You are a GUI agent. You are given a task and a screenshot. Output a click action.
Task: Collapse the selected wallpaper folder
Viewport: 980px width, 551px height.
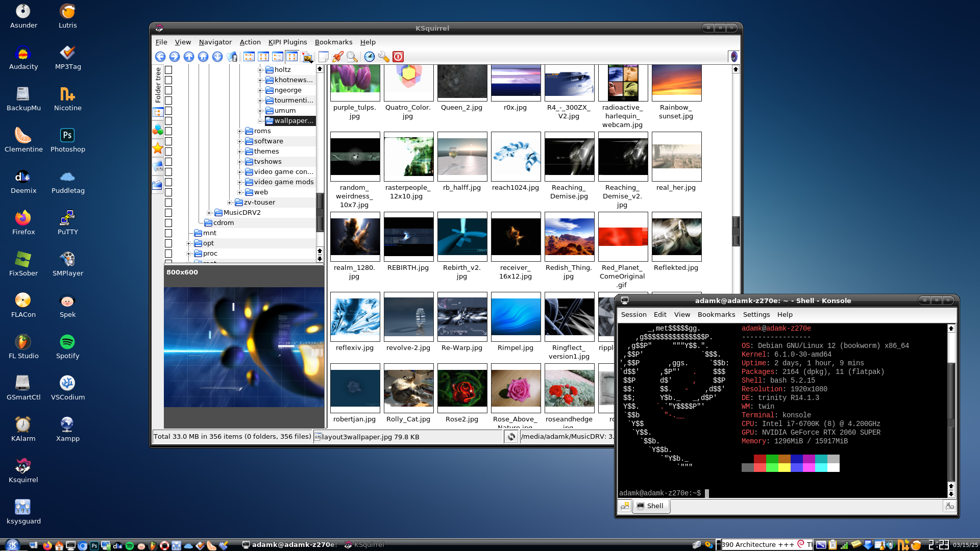260,121
